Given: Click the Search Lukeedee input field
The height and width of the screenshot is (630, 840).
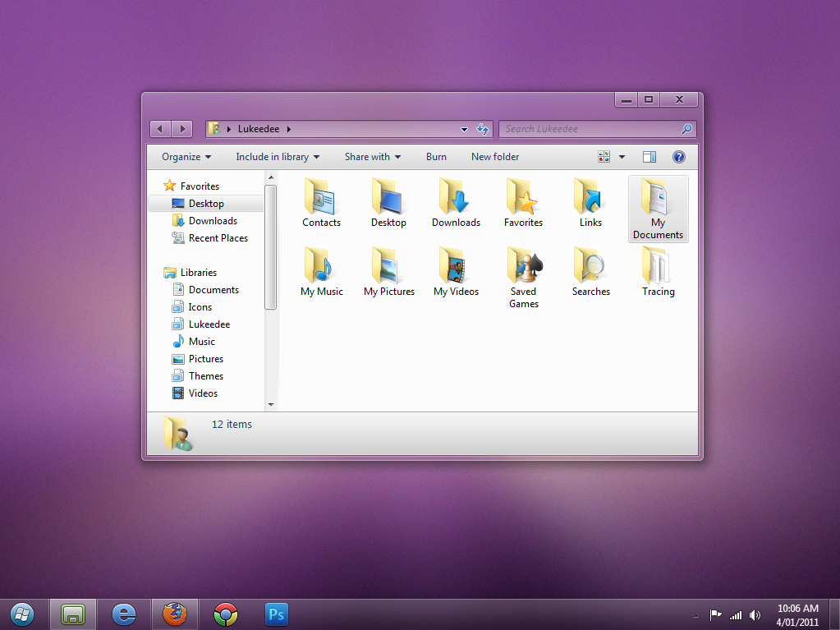Looking at the screenshot, I should click(x=591, y=129).
